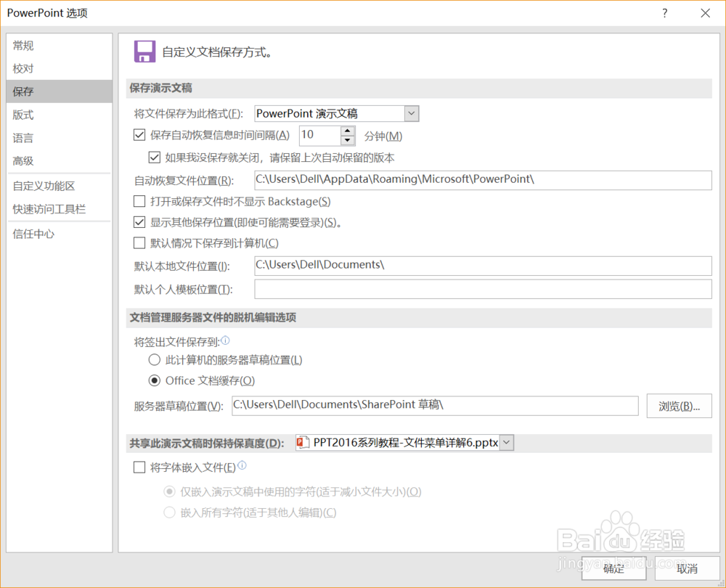
Task: Open the 快速访问工具栏 category
Action: click(x=60, y=209)
